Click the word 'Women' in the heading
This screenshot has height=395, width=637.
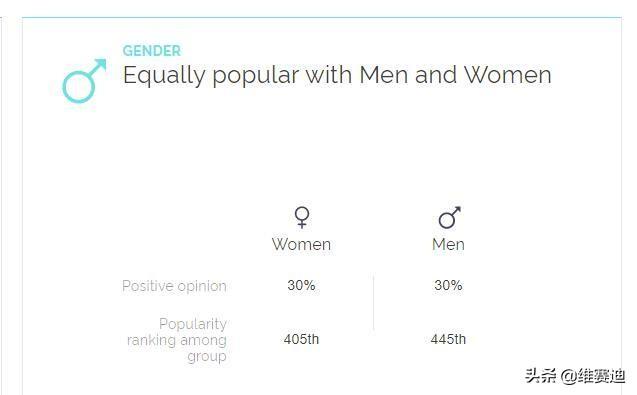point(508,75)
